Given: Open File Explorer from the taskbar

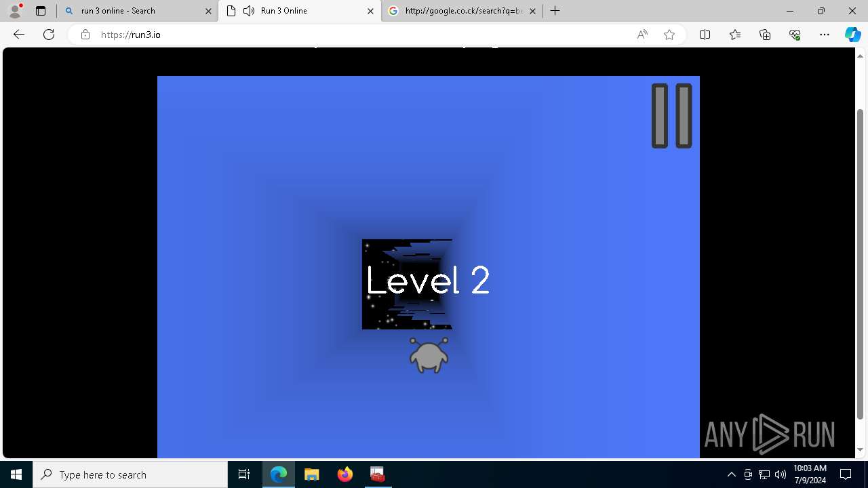Looking at the screenshot, I should point(311,474).
